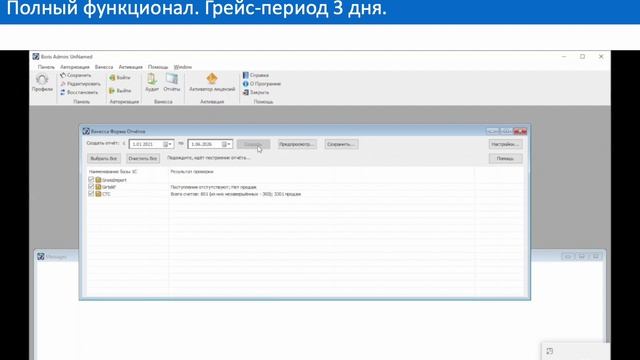Click the Войти login icon
Viewport: 640px width, 360px height.
pyautogui.click(x=112, y=78)
